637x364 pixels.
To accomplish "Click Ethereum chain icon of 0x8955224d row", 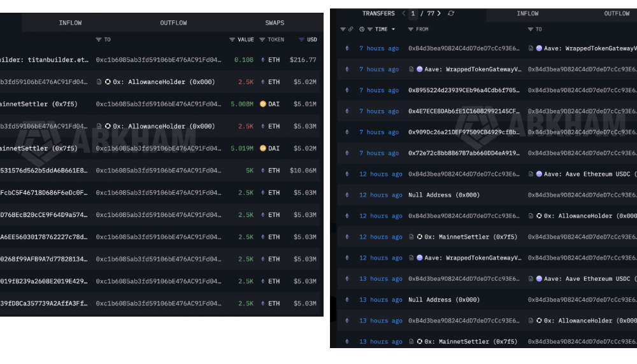I will pyautogui.click(x=347, y=90).
